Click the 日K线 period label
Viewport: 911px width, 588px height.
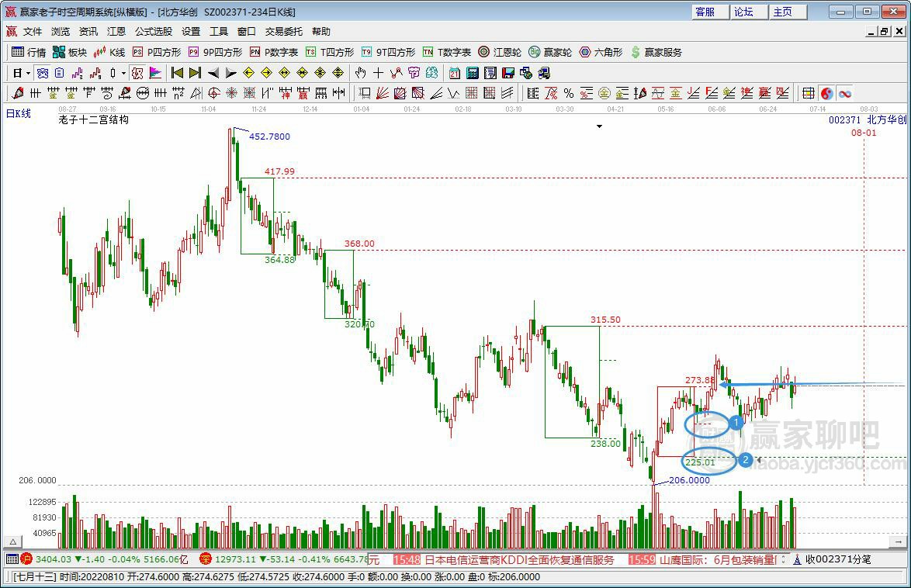(18, 113)
